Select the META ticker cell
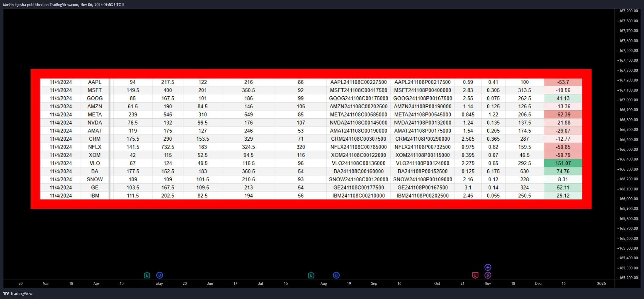The width and height of the screenshot is (644, 299). pyautogui.click(x=95, y=115)
